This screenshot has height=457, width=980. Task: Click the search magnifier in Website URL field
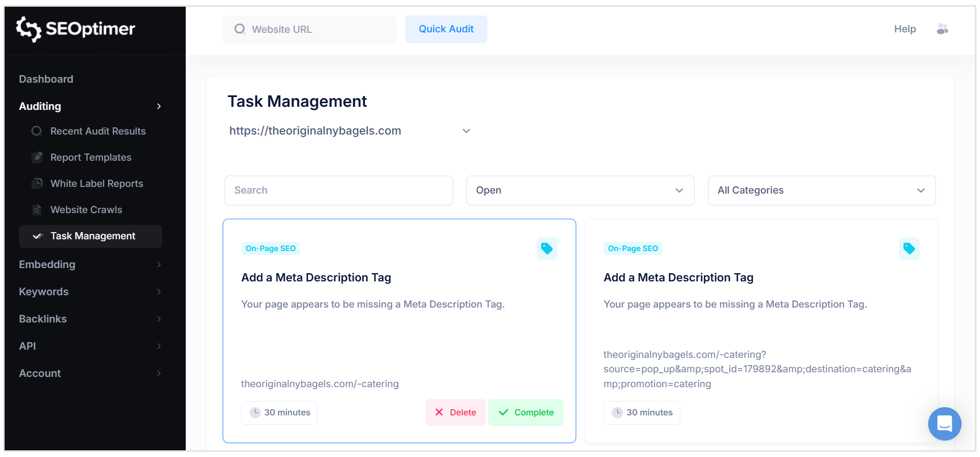coord(240,29)
